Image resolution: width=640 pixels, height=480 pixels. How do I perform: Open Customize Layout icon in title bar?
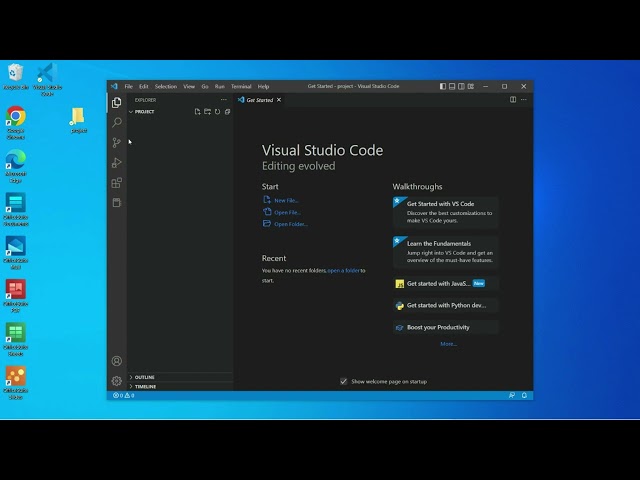471,86
